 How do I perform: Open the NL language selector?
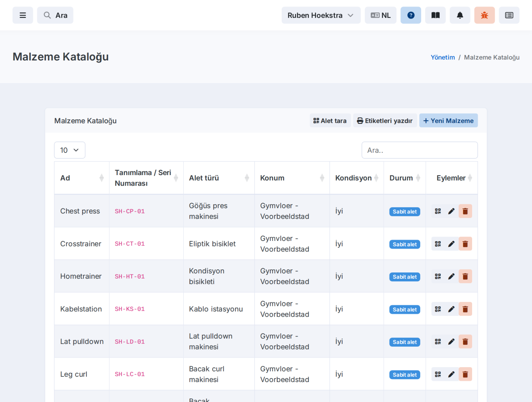[x=380, y=15]
